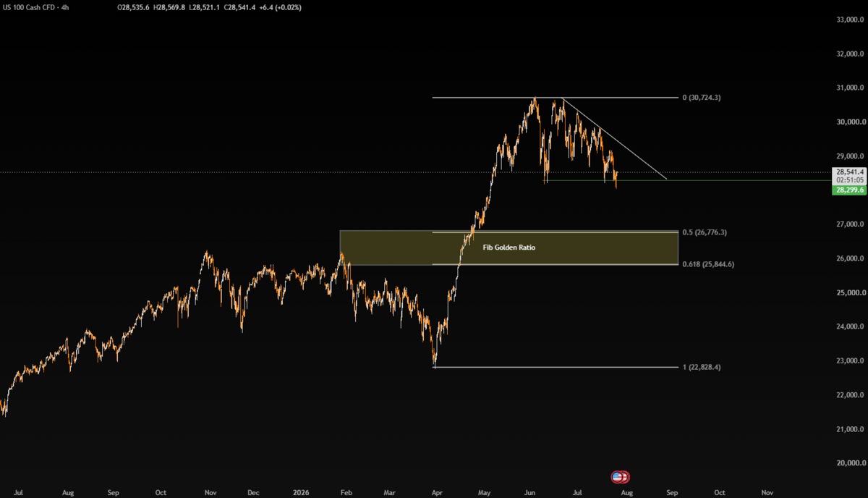Click the 23,000.0 price axis label
This screenshot has height=498, width=868.
tap(850, 360)
